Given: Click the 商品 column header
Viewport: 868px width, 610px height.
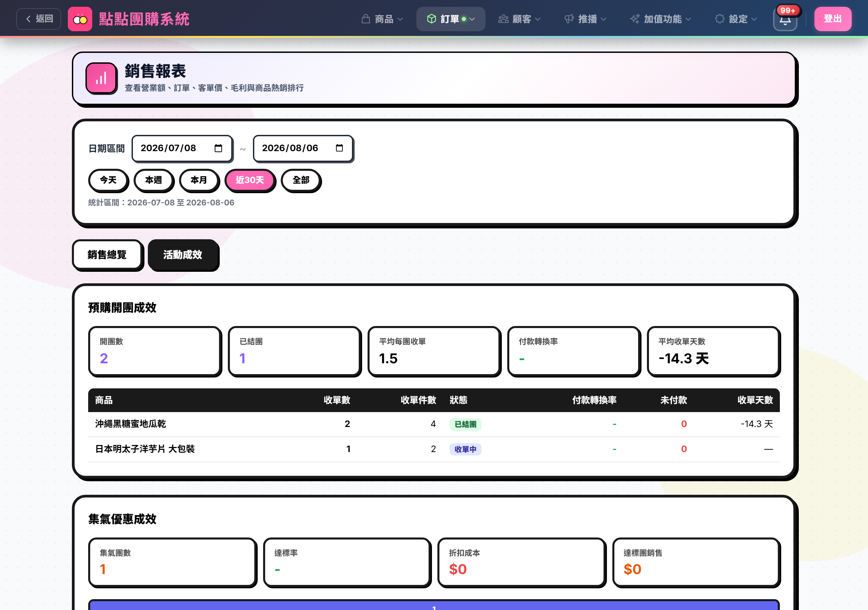Looking at the screenshot, I should [x=104, y=400].
